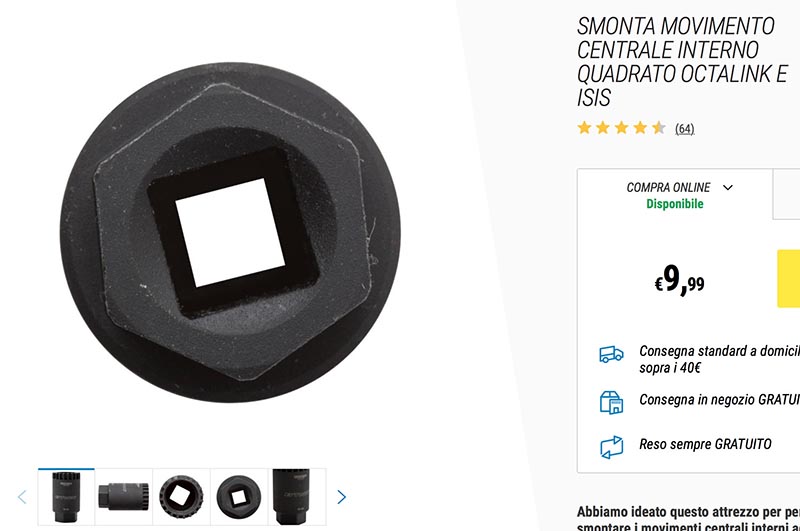
Task: Click the Consegna in negozio GRATUITA text
Action: pos(719,399)
